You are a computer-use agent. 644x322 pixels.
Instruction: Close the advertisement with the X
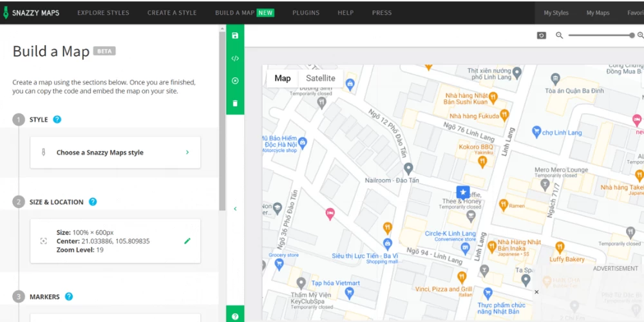(x=536, y=292)
